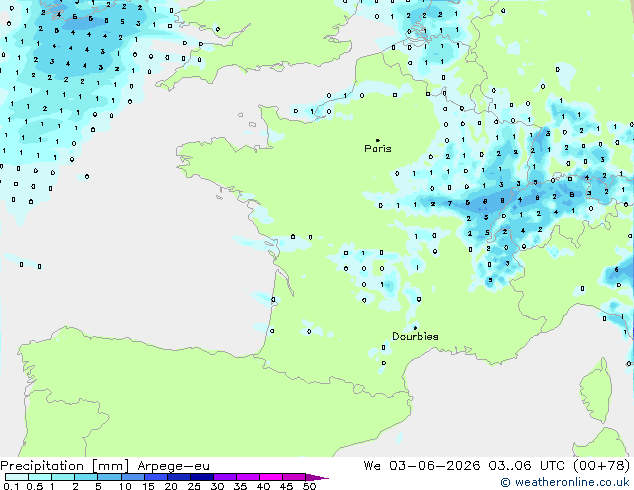Click the date 'We 03-06-2026'
The width and height of the screenshot is (634, 490).
[422, 466]
